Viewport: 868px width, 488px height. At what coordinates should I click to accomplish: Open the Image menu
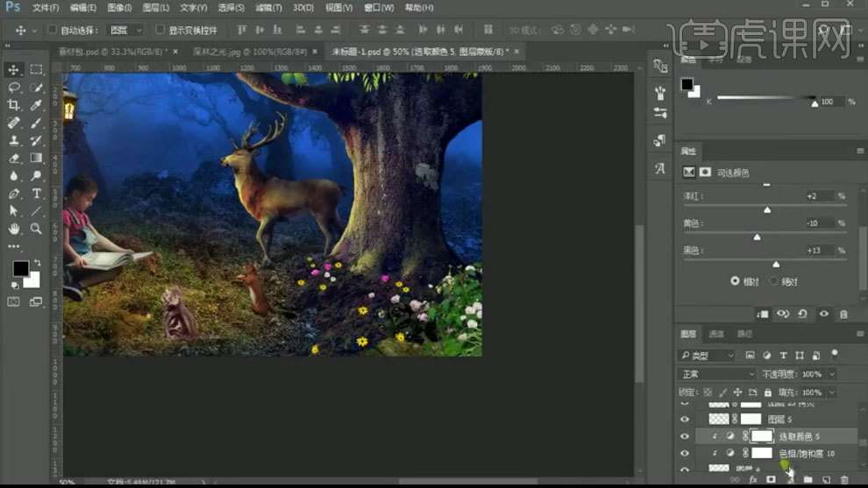119,8
